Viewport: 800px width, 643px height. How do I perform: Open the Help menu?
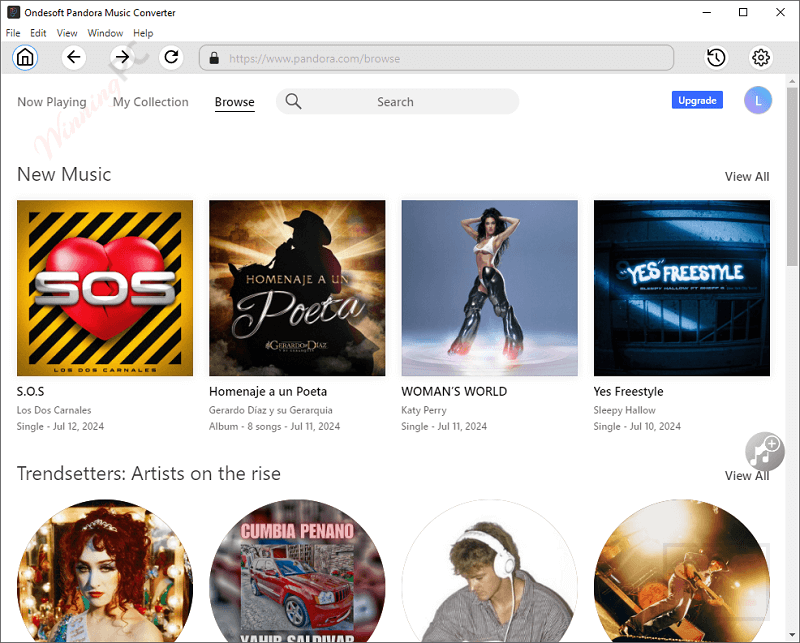coord(143,33)
